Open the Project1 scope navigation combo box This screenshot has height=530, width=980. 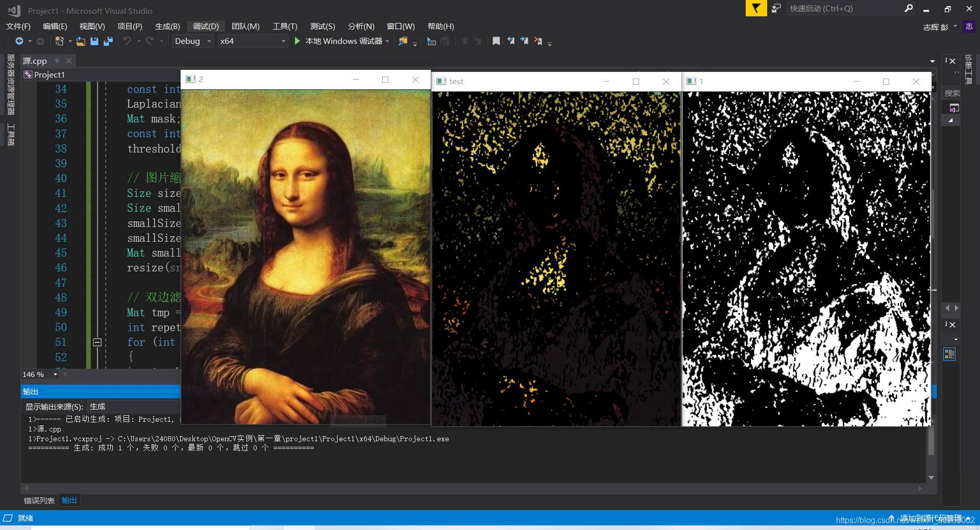102,74
